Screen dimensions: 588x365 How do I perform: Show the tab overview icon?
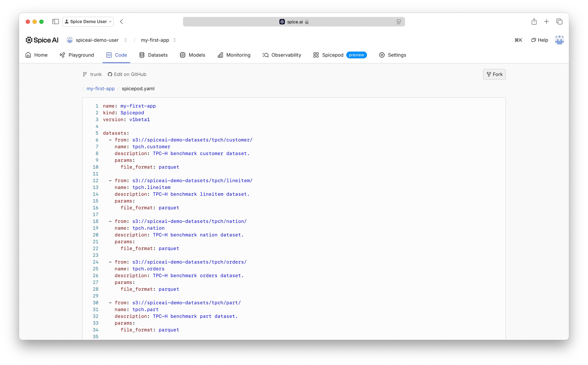tap(559, 22)
